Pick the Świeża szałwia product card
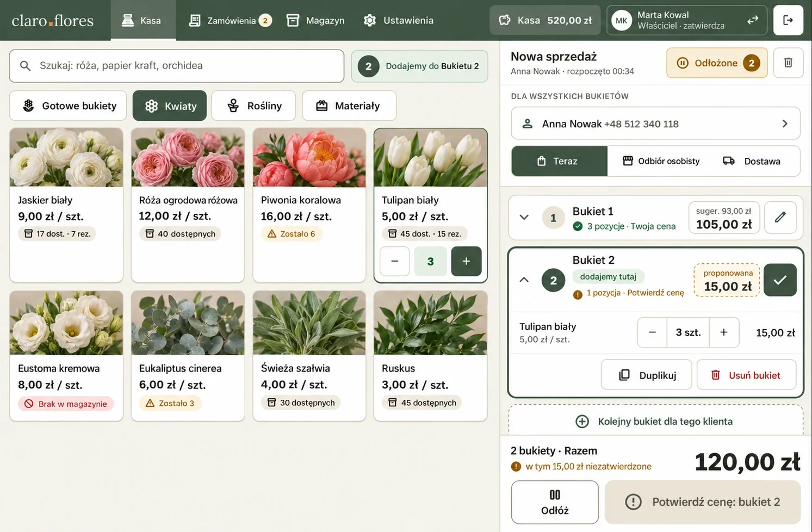The height and width of the screenshot is (532, 812). [309, 356]
